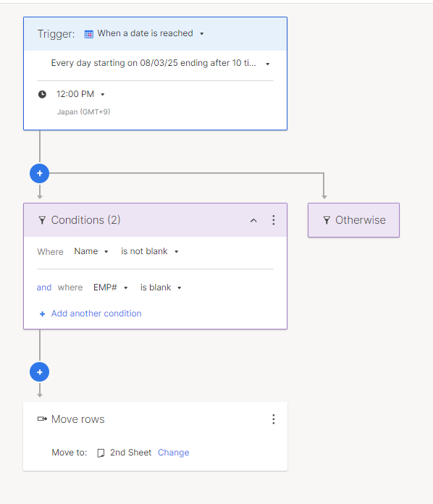Image resolution: width=433 pixels, height=504 pixels.
Task: Click the plus button above Move rows
Action: 40,372
